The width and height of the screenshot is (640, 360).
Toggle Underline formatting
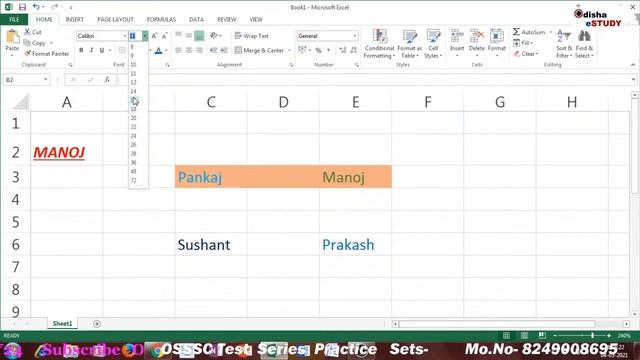tap(102, 50)
